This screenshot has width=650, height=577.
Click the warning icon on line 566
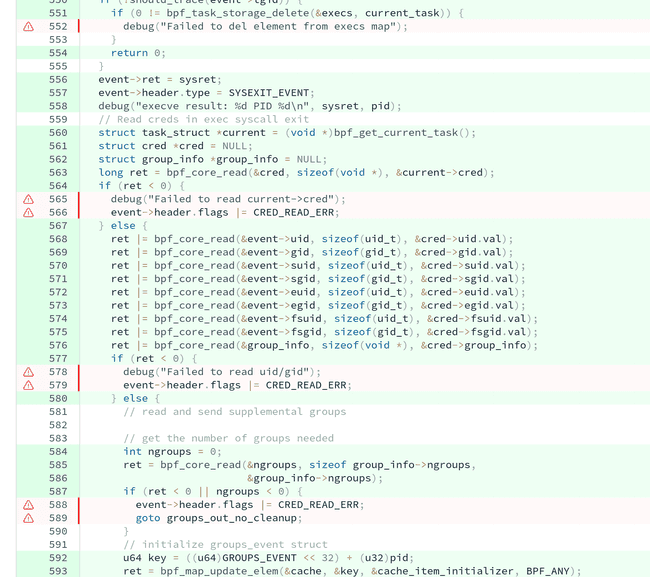[x=28, y=213]
